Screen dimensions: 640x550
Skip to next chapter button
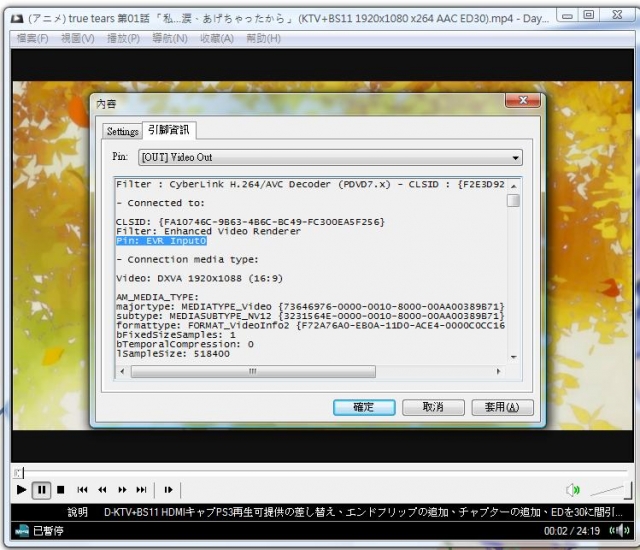click(141, 490)
